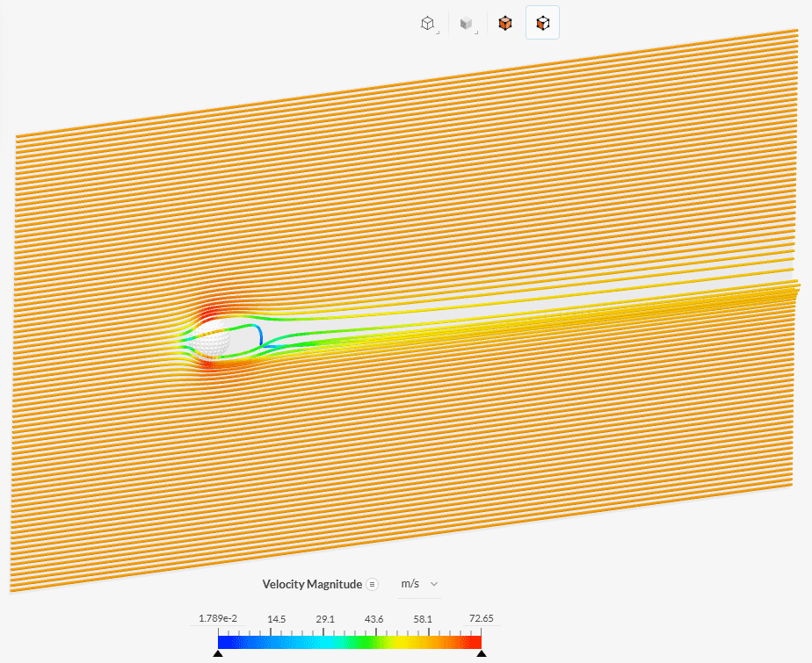Open the m/s units dropdown
This screenshot has height=663, width=812.
(x=419, y=584)
